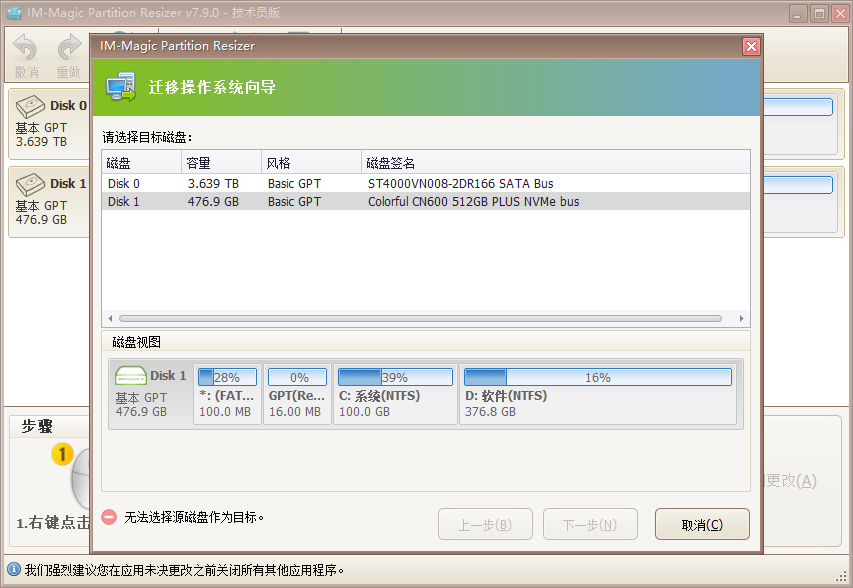Viewport: 853px width, 588px height.
Task: Click the 上一步 (Back) button
Action: pyautogui.click(x=485, y=523)
